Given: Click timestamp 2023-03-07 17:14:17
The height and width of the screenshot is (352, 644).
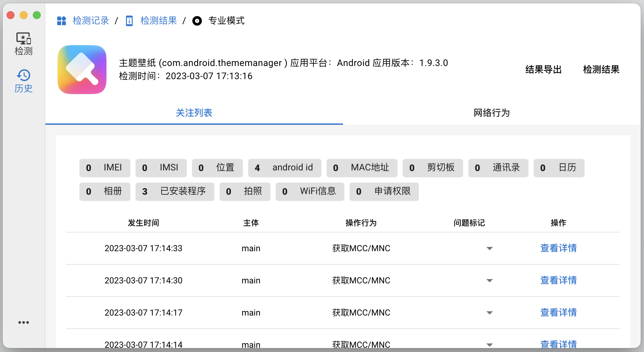Looking at the screenshot, I should click(x=143, y=313).
